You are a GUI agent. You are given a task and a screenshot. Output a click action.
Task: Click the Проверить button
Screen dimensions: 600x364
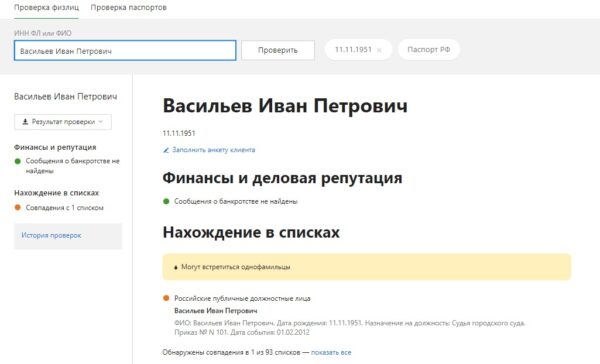click(278, 50)
